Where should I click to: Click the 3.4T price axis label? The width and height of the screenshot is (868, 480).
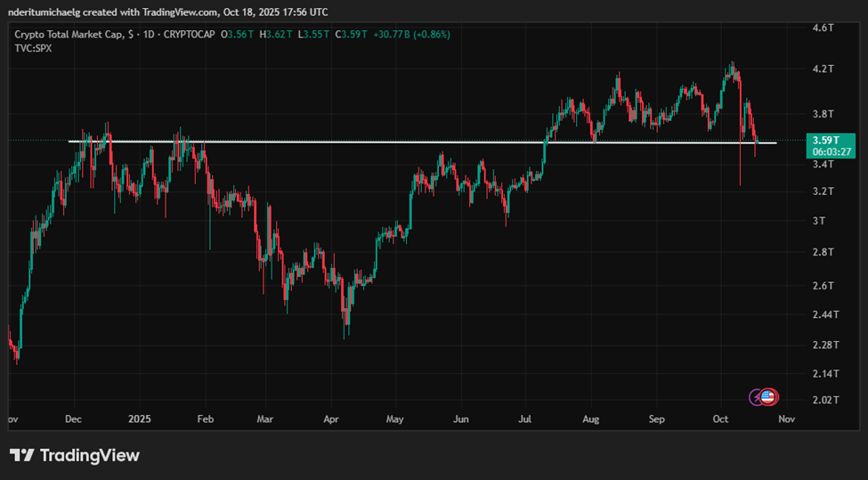(823, 164)
